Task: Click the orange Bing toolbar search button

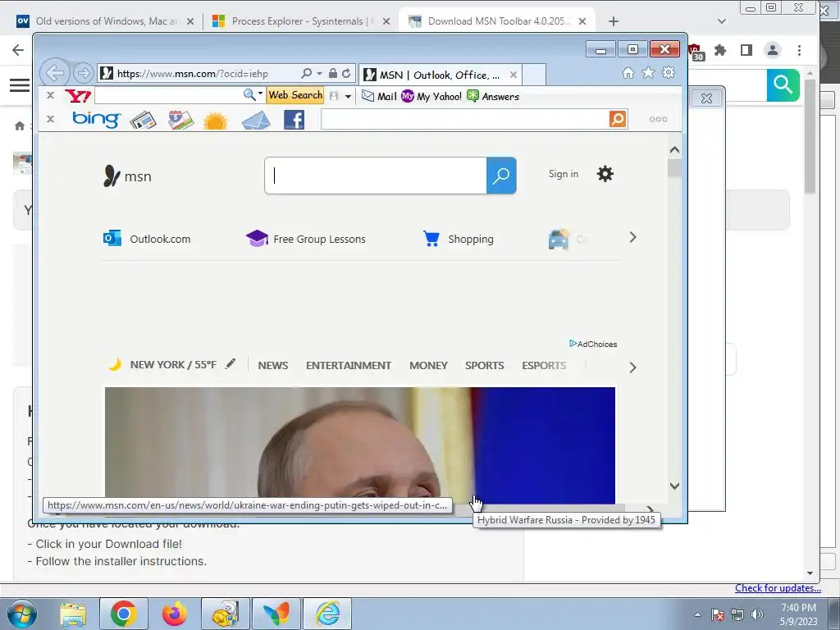Action: pyautogui.click(x=618, y=119)
